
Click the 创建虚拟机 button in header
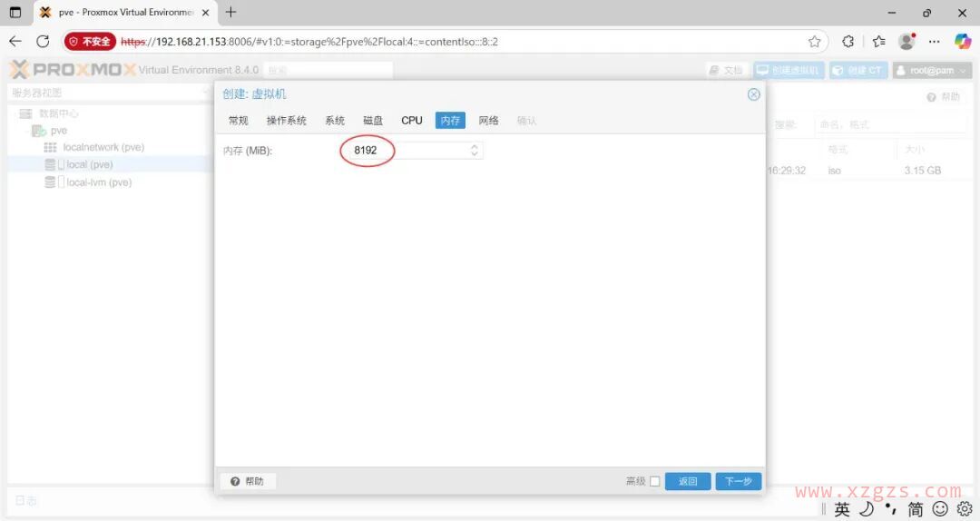click(789, 70)
